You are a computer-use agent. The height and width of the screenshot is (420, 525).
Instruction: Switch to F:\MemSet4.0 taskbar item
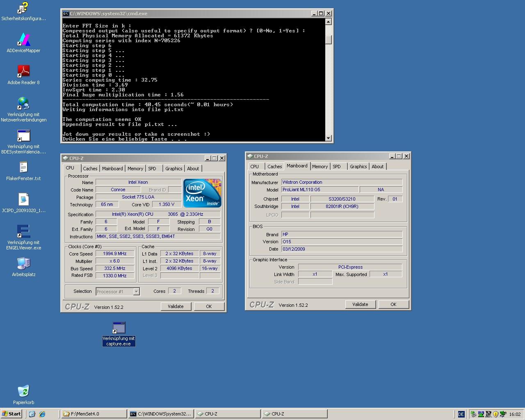94,414
